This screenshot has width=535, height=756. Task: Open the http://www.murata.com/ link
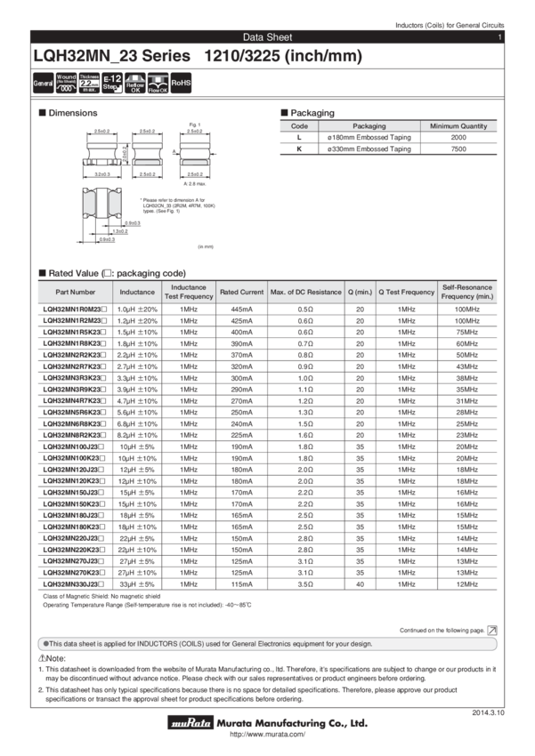click(x=267, y=735)
